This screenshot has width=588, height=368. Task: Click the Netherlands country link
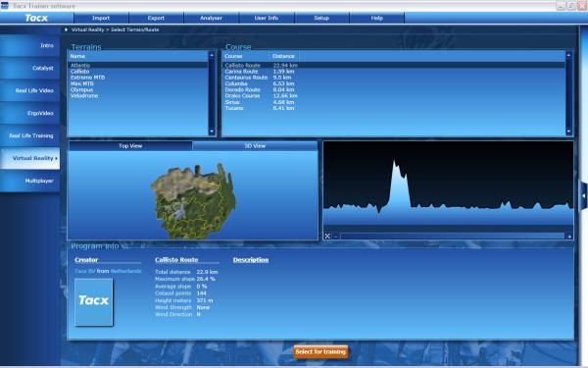(125, 271)
